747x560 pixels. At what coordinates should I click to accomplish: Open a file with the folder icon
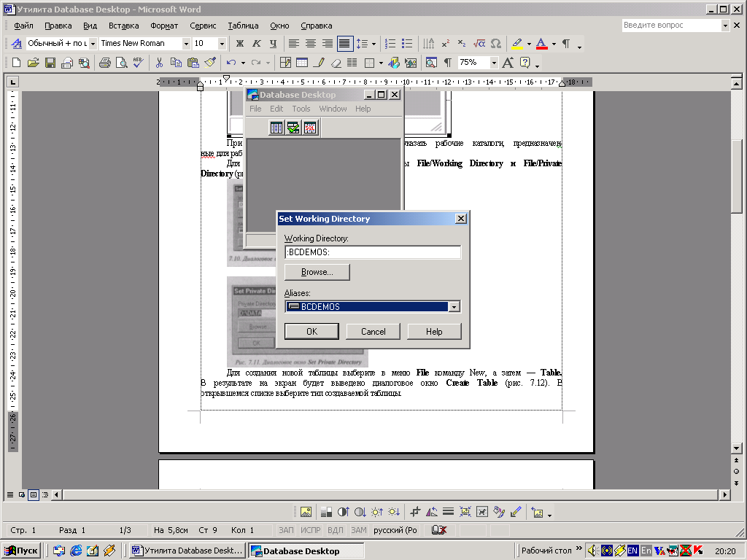[x=33, y=63]
